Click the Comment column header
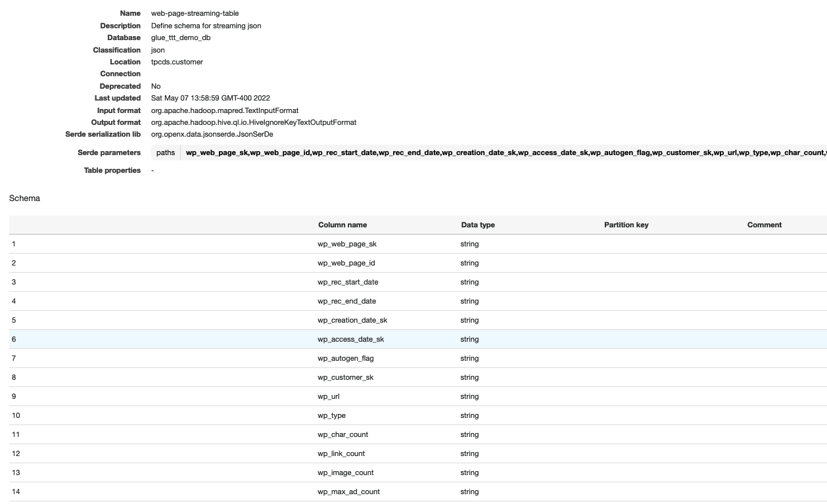 pos(765,225)
